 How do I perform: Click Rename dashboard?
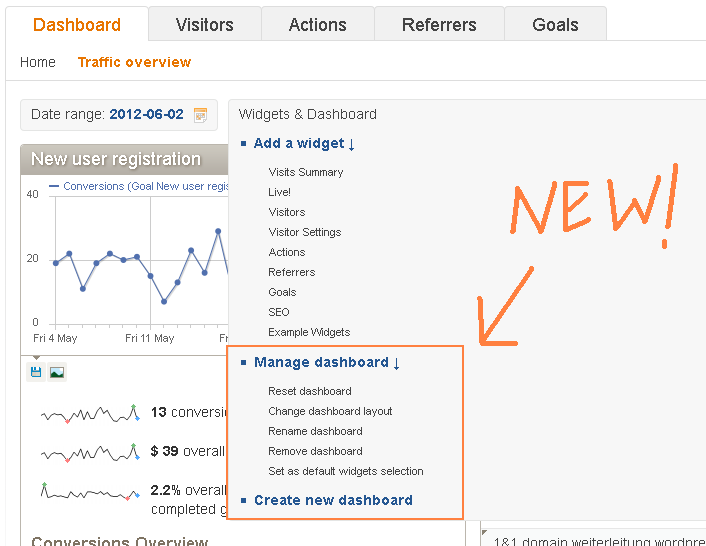(x=315, y=431)
